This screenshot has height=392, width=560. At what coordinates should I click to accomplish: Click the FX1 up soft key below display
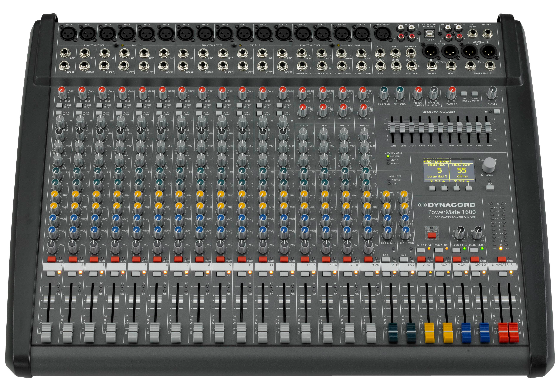tap(444, 188)
